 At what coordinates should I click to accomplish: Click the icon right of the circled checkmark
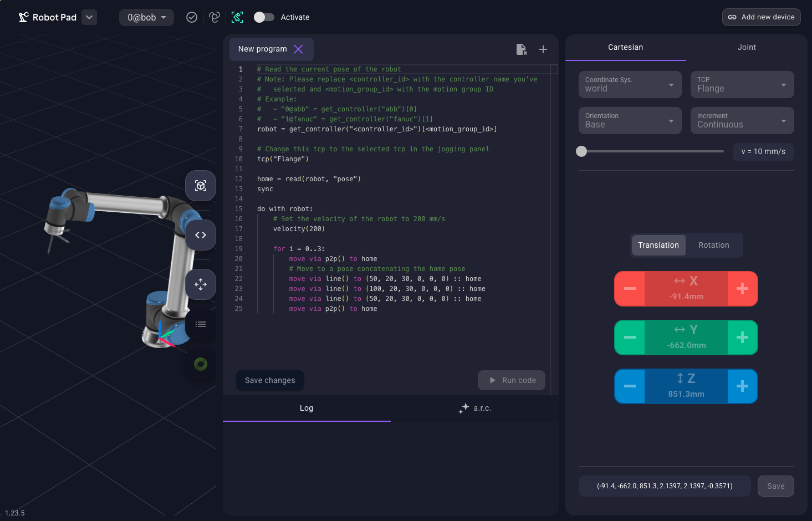(215, 17)
